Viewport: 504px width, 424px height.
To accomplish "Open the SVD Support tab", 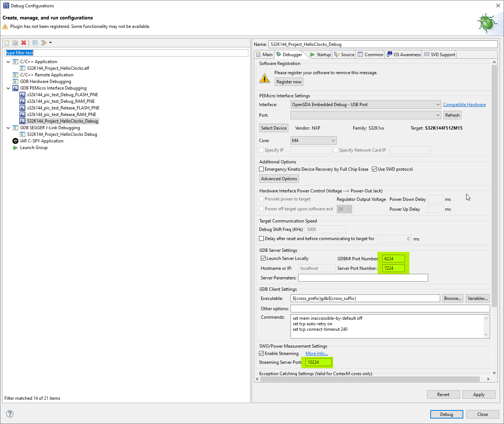I will click(x=439, y=55).
